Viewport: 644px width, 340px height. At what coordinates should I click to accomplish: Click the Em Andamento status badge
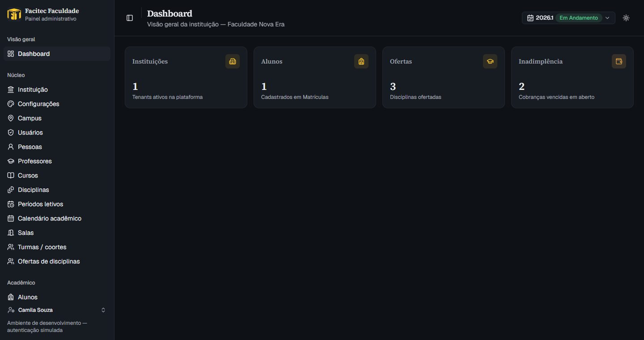pos(579,18)
